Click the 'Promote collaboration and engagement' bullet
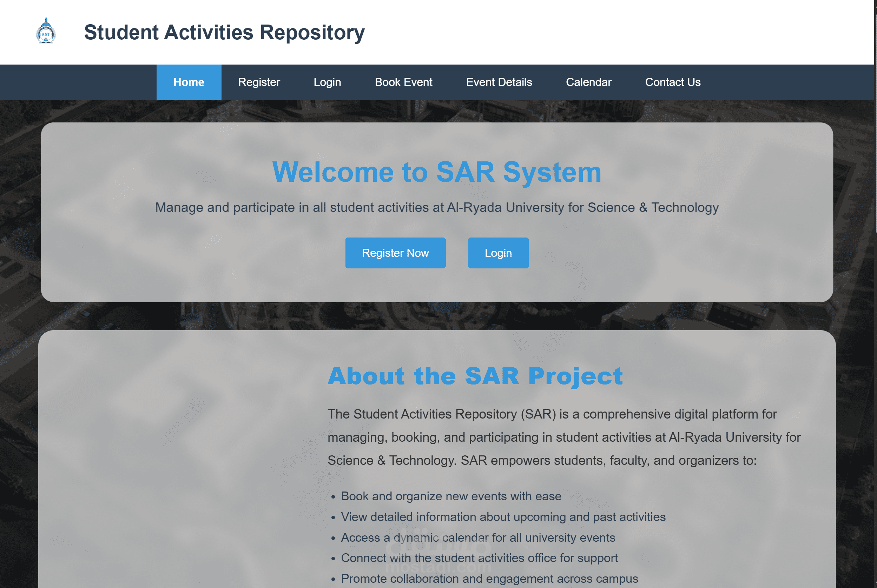877x588 pixels. pyautogui.click(x=489, y=579)
